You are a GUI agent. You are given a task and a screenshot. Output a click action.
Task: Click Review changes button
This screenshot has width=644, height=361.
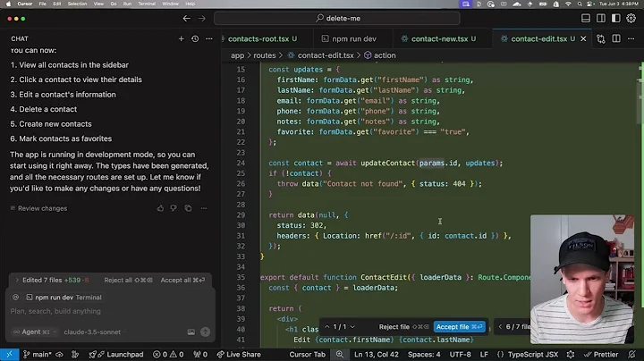(x=38, y=208)
